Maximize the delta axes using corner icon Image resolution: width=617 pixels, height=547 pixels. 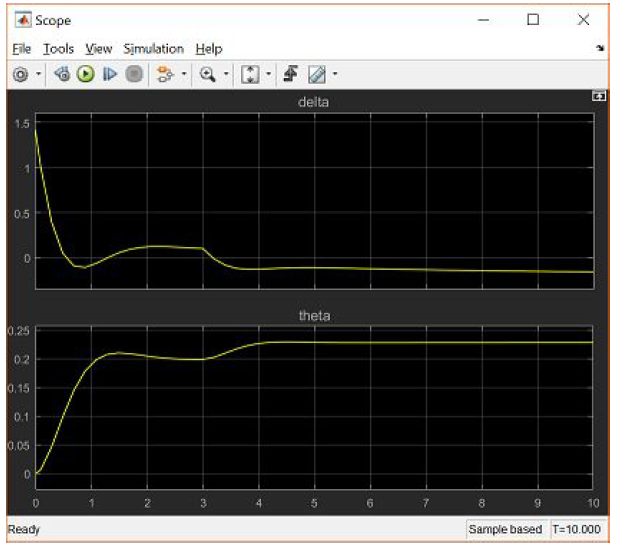(x=598, y=96)
